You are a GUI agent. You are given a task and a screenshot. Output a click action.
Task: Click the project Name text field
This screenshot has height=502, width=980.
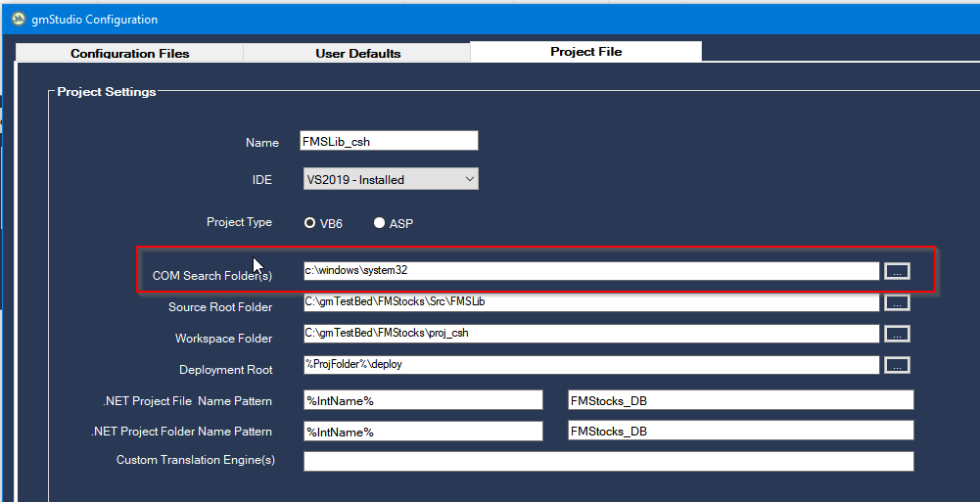(390, 141)
